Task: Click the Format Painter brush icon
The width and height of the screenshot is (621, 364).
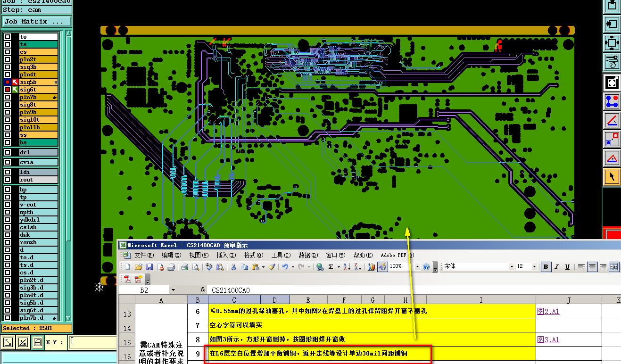Action: coord(272,267)
